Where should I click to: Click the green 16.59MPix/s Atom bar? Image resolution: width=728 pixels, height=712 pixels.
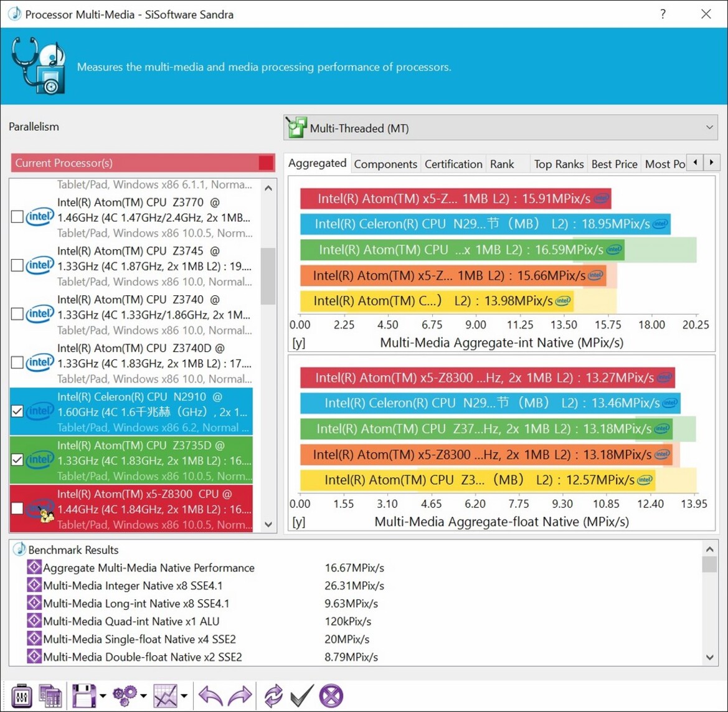[462, 250]
